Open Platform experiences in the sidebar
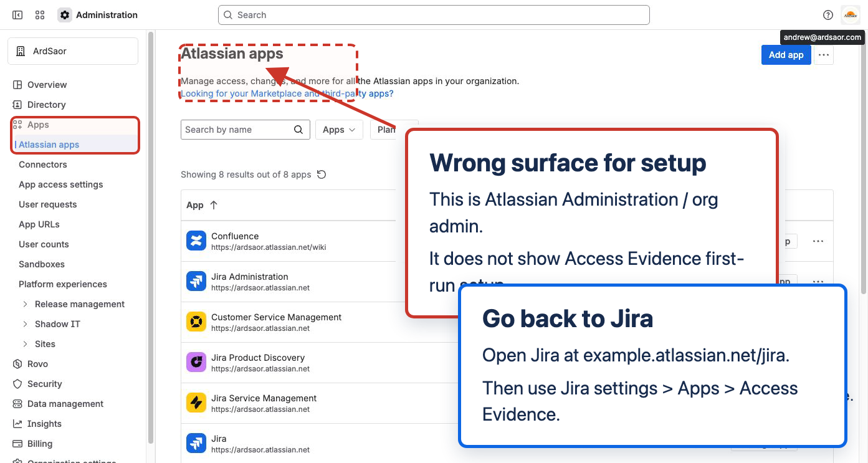 tap(63, 284)
